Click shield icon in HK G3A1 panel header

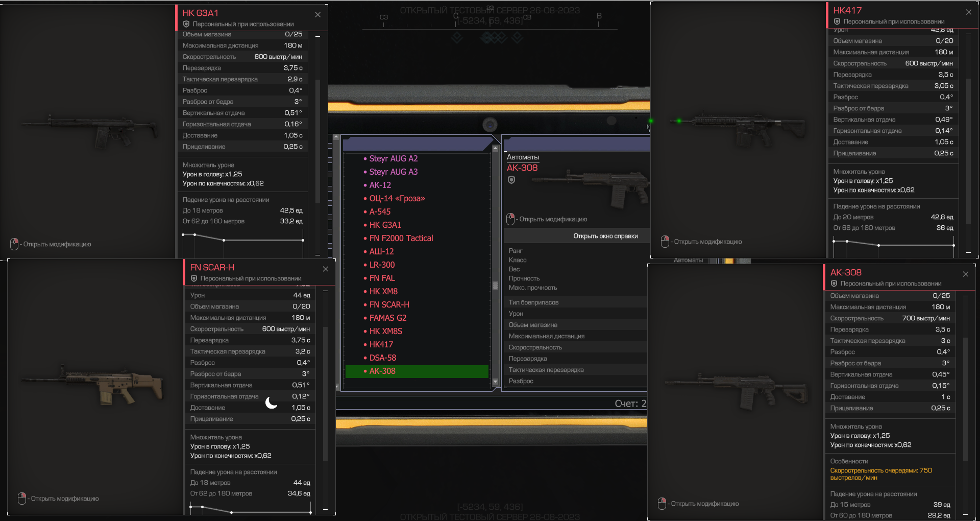[x=186, y=24]
